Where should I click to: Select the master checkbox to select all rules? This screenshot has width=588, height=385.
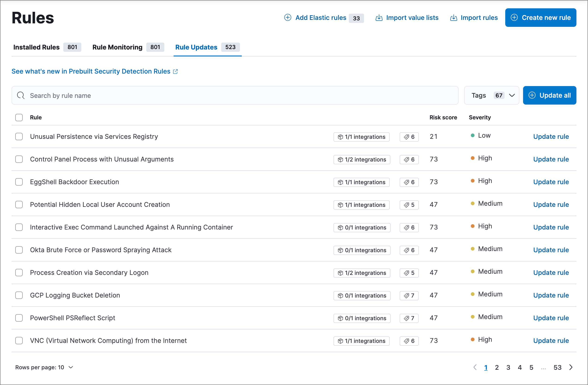coord(19,117)
